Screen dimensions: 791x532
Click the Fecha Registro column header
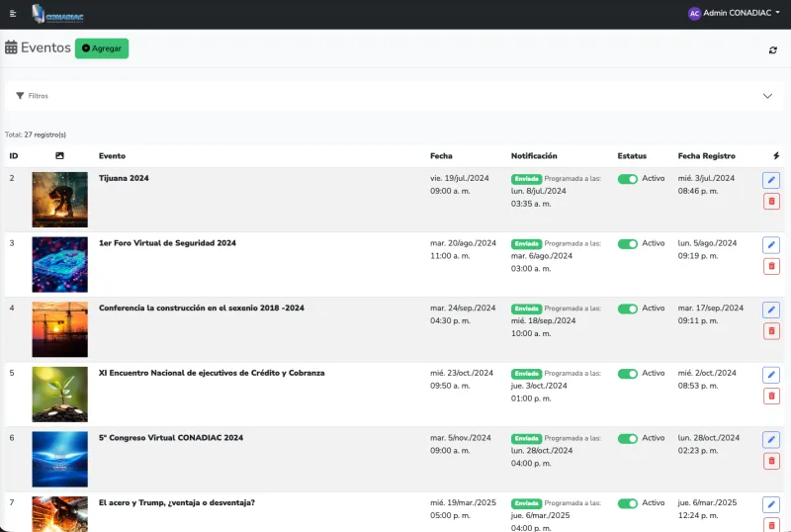point(706,156)
